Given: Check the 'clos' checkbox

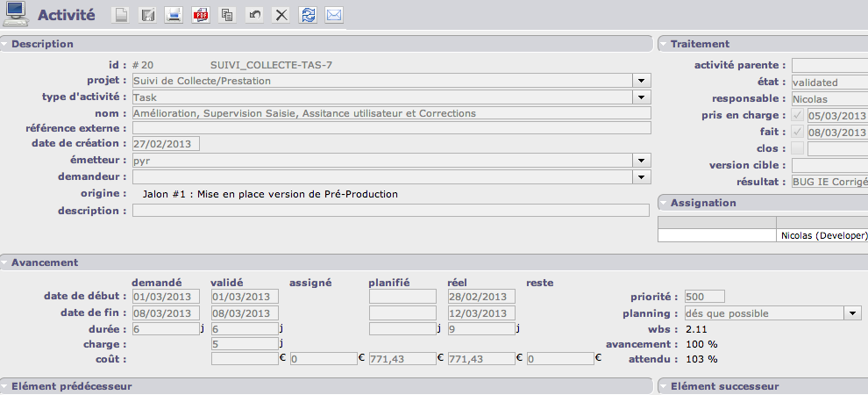Looking at the screenshot, I should click(797, 148).
